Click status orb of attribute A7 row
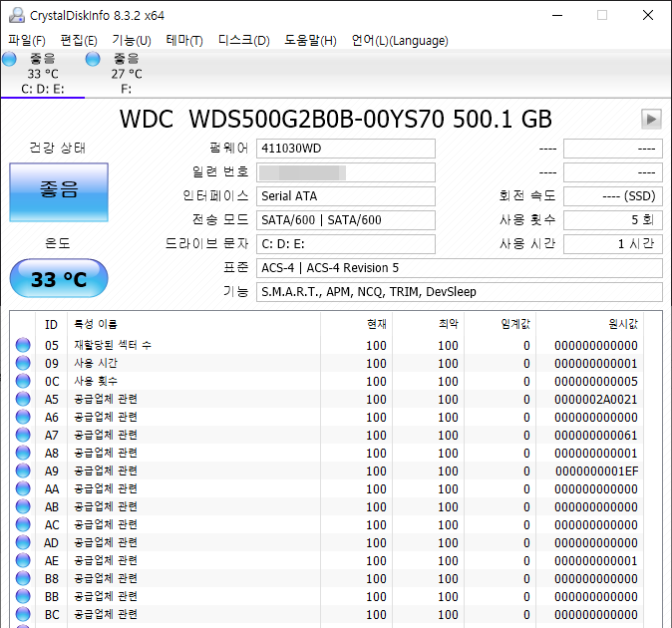672x628 pixels. coord(23,435)
